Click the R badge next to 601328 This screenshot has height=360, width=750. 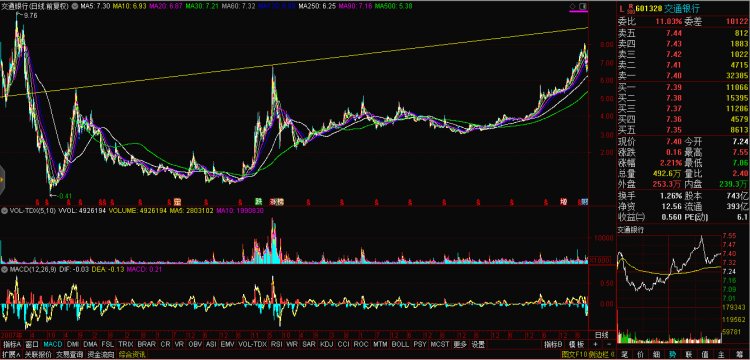[631, 8]
